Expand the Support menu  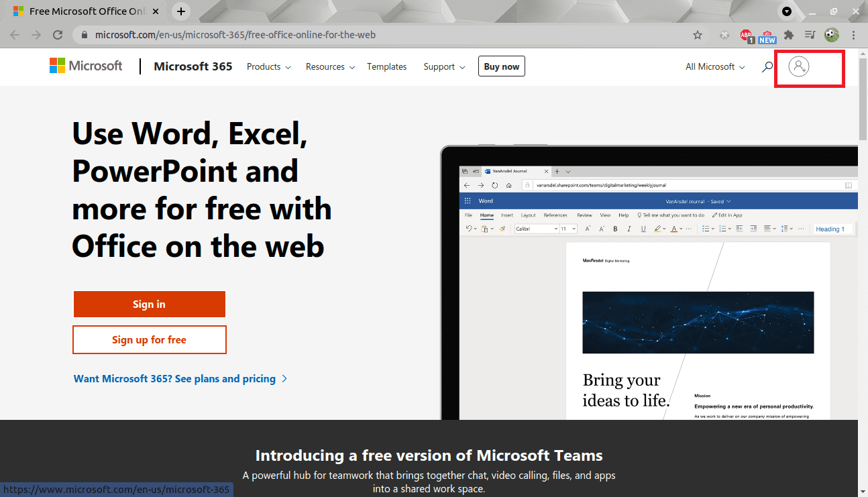[444, 66]
